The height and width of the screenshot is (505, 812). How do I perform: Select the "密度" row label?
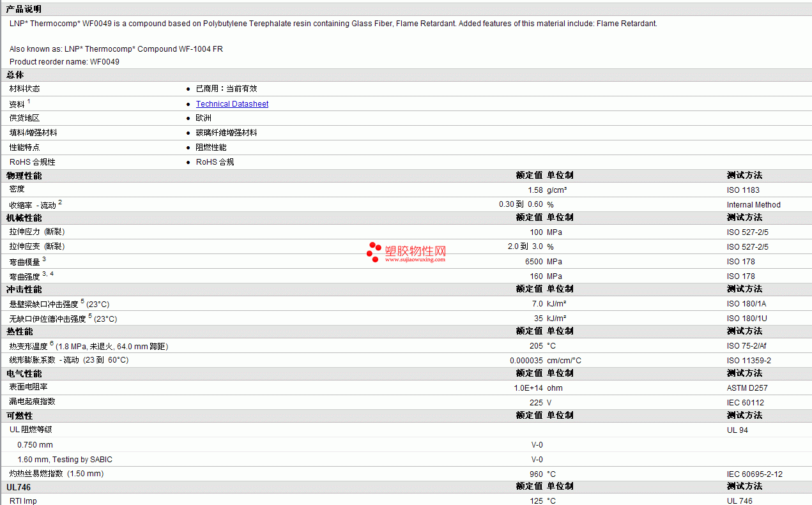[17, 190]
